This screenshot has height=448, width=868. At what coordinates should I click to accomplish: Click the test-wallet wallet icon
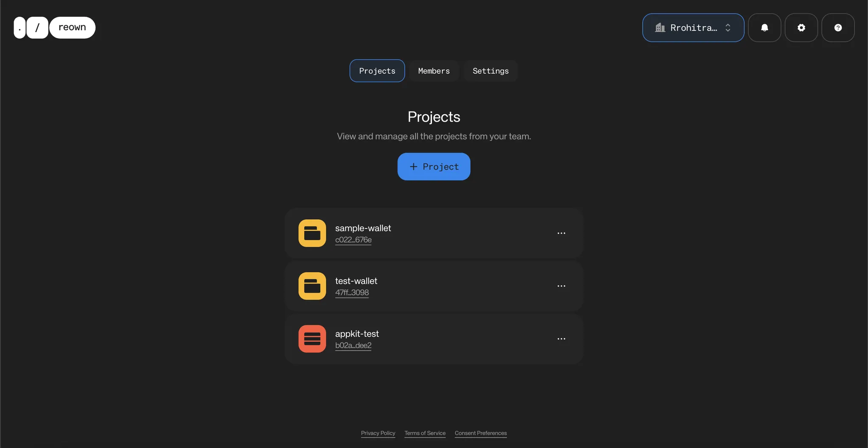312,286
